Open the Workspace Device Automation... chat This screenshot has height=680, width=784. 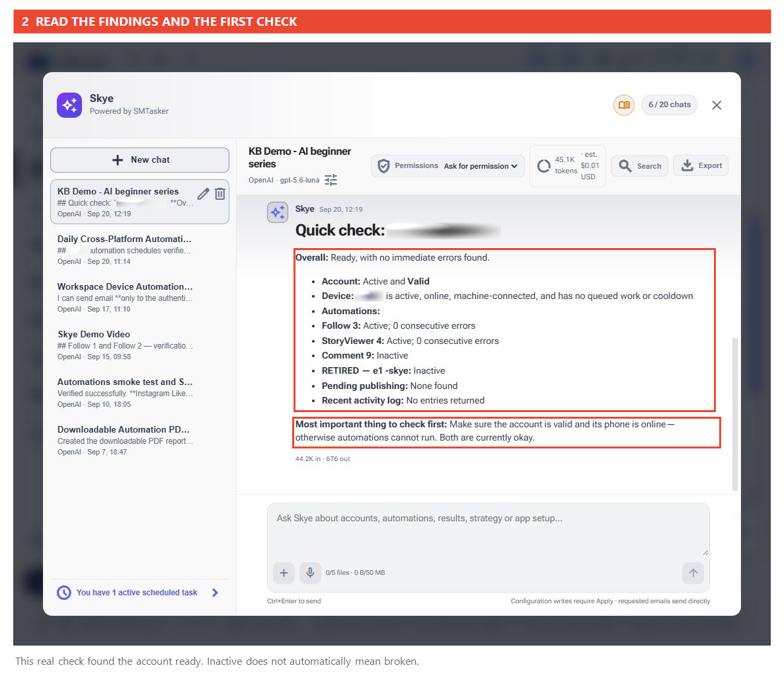[139, 297]
